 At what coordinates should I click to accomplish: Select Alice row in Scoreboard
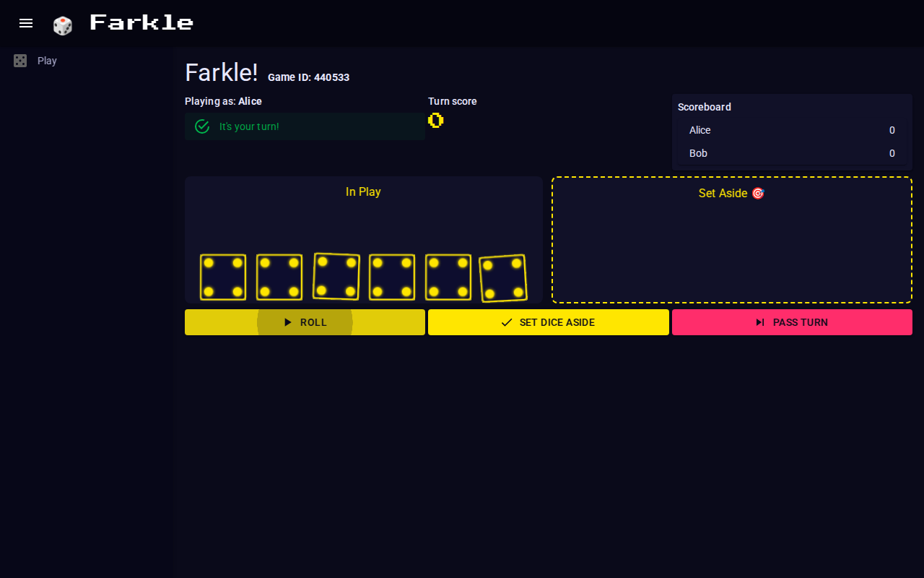coord(792,130)
